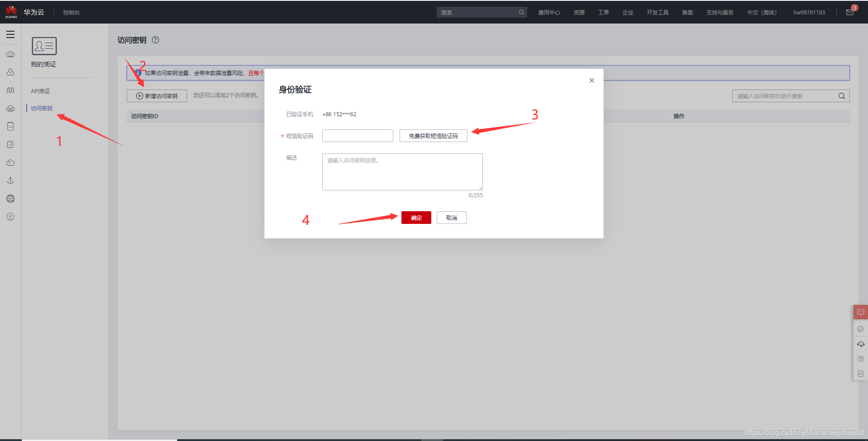Open the notepad edit floating icon

point(861,374)
